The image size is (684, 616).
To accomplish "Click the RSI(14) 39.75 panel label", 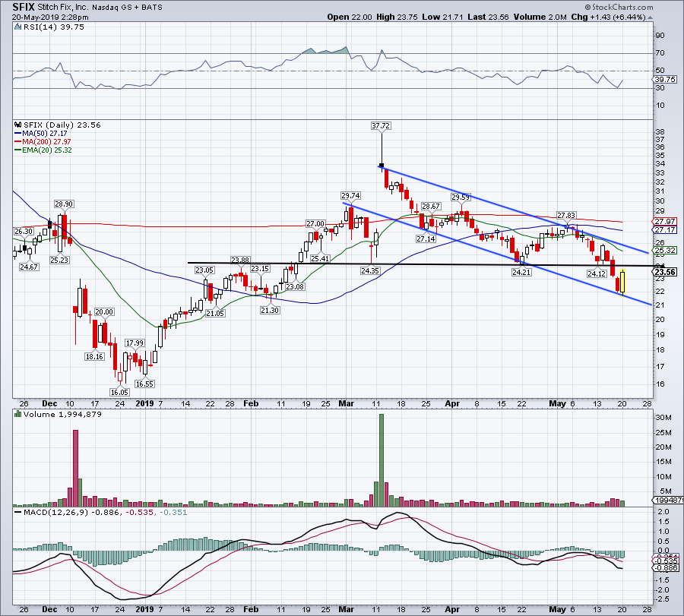I will click(x=54, y=27).
